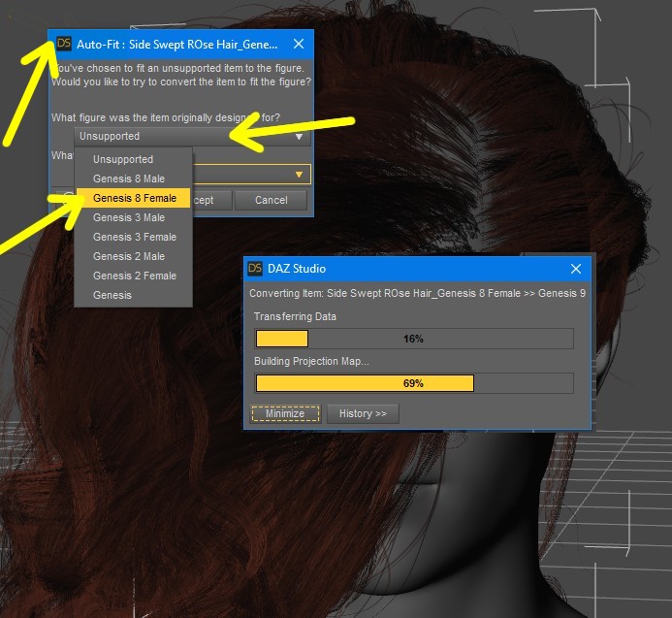
Task: Click Minimize in DAZ Studio progress dialog
Action: click(x=285, y=413)
